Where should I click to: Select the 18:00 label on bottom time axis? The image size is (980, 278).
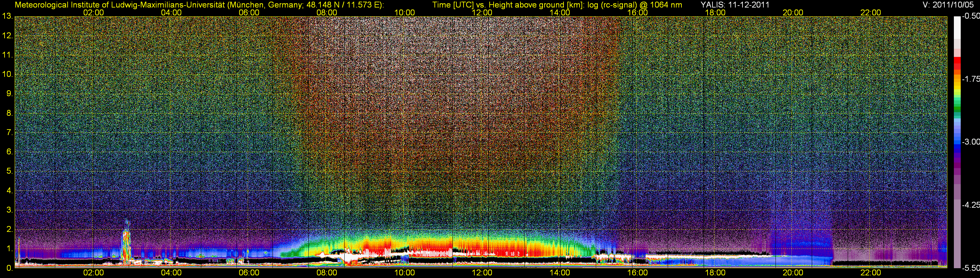[715, 273]
